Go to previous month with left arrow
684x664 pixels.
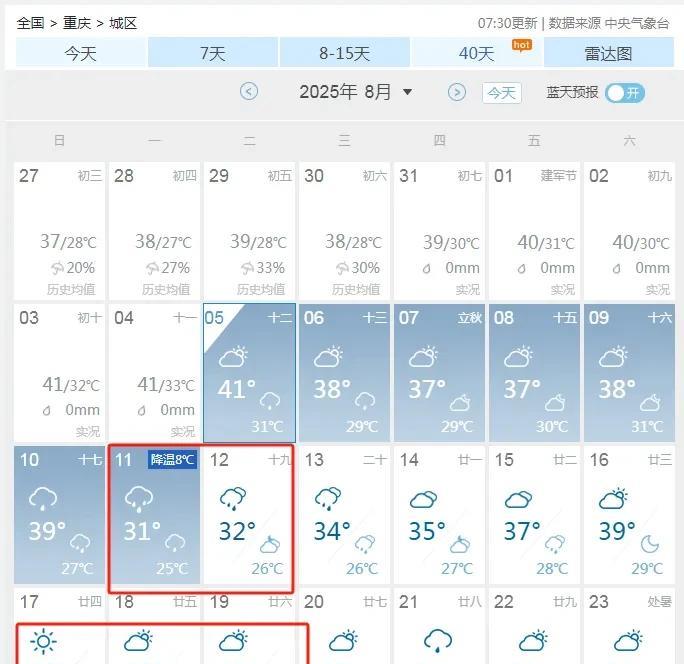pos(249,92)
